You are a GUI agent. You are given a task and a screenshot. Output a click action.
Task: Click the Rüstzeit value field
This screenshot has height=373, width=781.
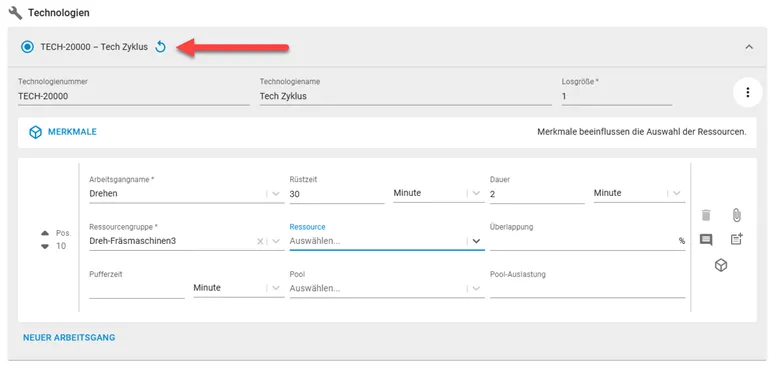337,194
